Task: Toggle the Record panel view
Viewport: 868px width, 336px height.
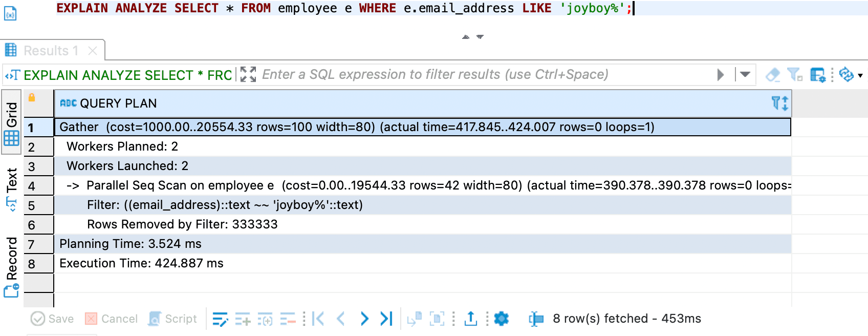Action: coord(12,266)
